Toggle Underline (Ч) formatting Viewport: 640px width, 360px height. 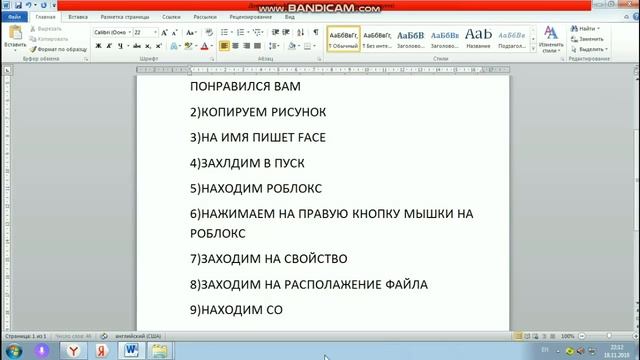[x=120, y=46]
